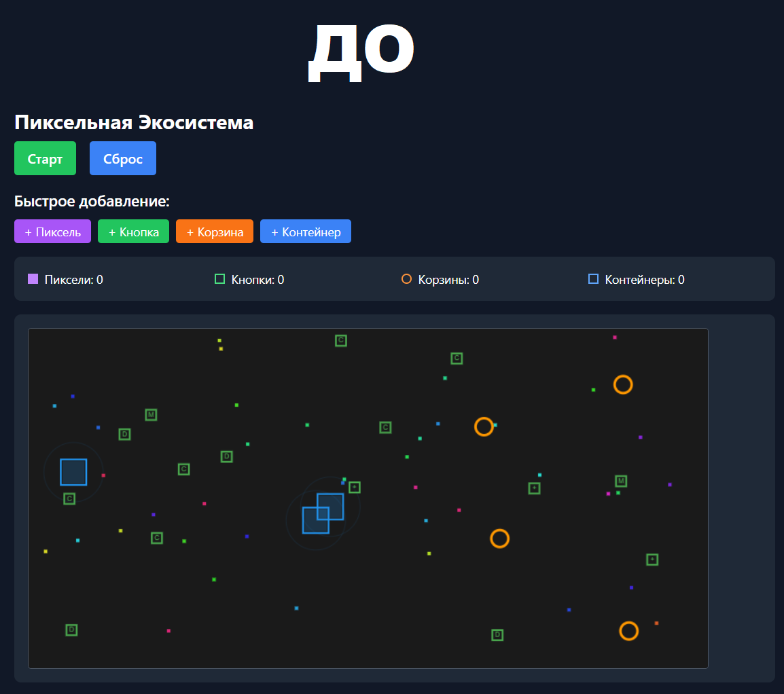
Task: Select the standalone blue container square
Action: (73, 472)
